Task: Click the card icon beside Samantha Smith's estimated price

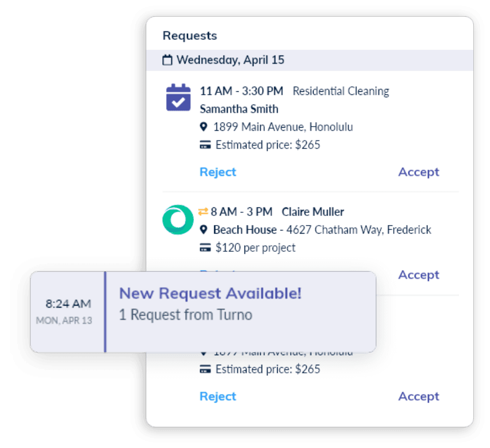Action: (x=205, y=145)
